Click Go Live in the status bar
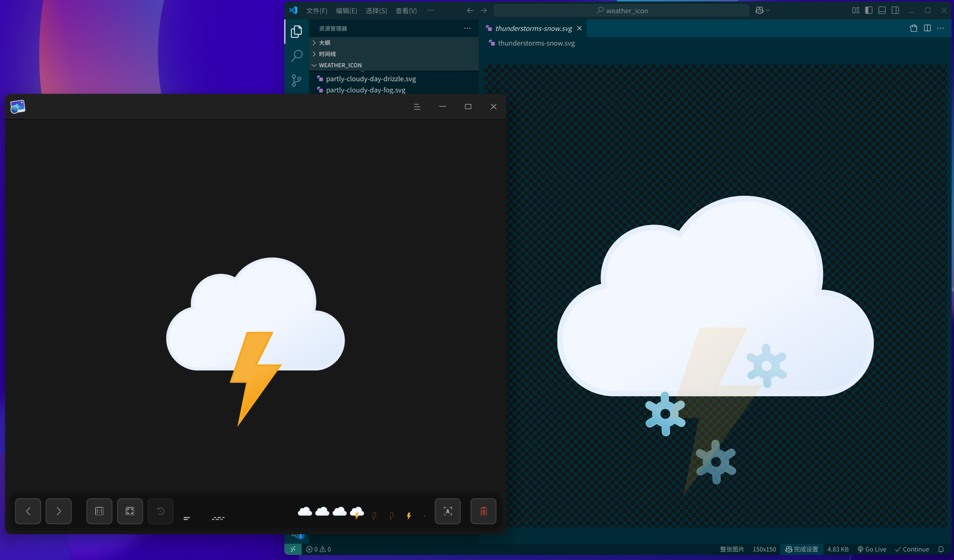954x560 pixels. click(871, 549)
